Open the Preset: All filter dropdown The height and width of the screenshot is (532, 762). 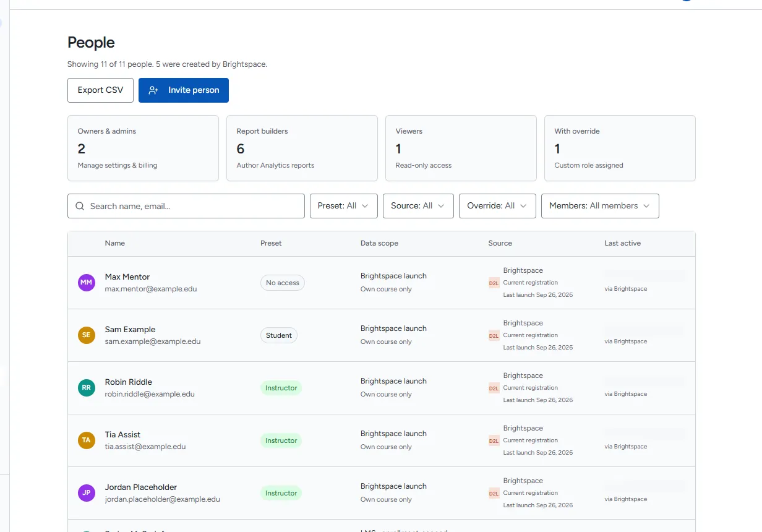[344, 206]
